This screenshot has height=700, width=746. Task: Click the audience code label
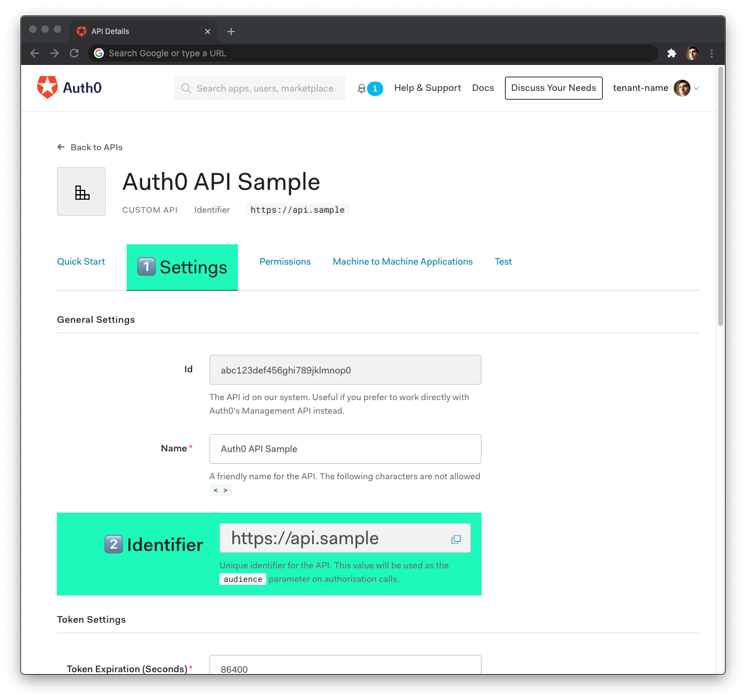243,579
